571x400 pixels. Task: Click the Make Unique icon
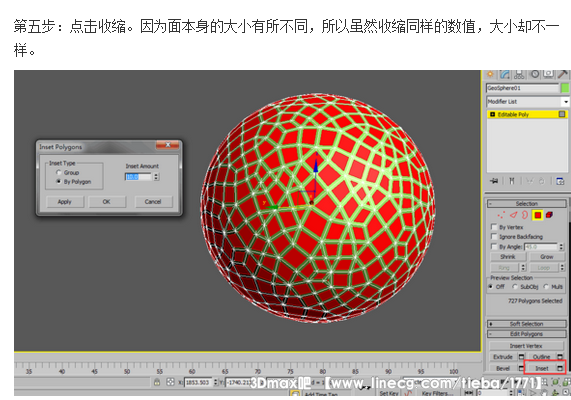point(529,181)
